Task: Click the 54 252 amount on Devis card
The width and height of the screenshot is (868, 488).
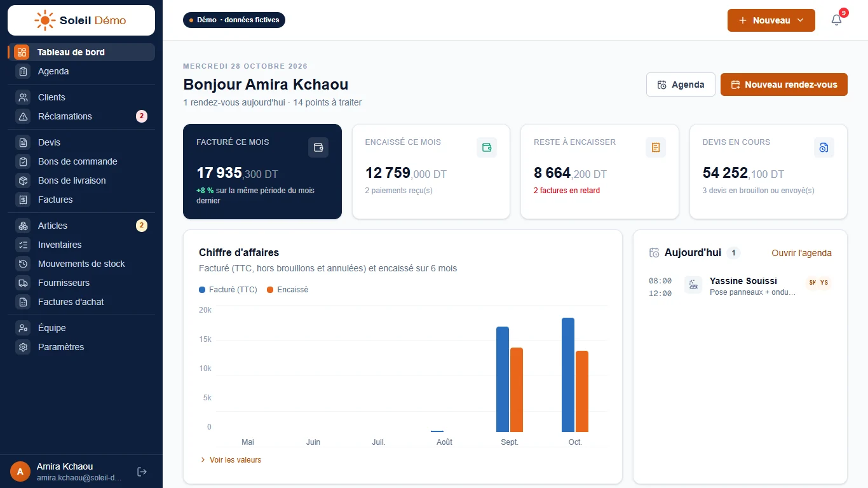Action: pyautogui.click(x=725, y=173)
